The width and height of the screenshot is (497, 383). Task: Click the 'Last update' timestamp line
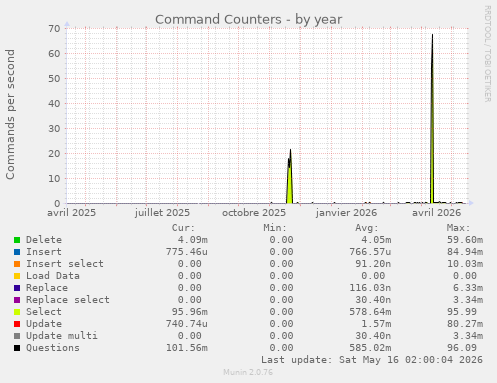click(x=372, y=360)
